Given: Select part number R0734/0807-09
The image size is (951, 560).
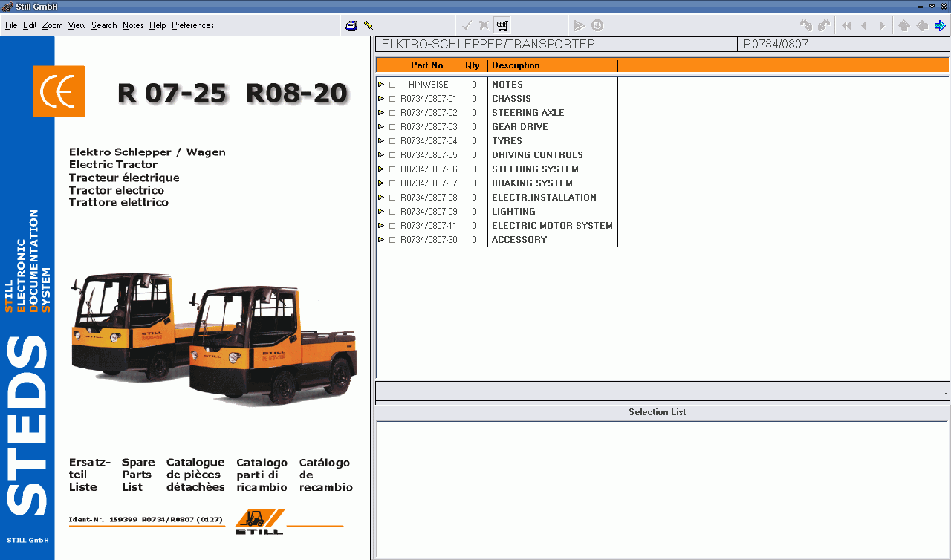Looking at the screenshot, I should tap(429, 212).
